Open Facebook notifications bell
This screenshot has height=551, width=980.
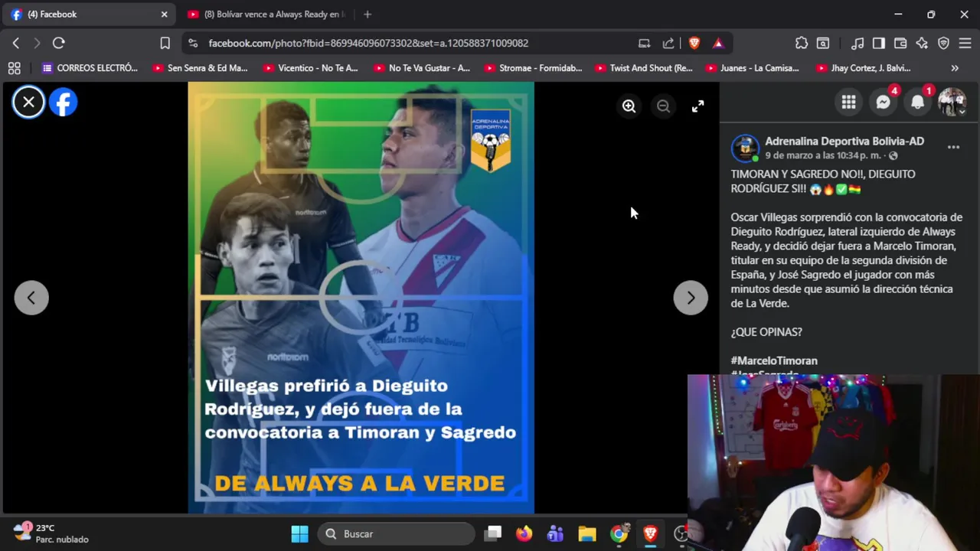click(917, 103)
